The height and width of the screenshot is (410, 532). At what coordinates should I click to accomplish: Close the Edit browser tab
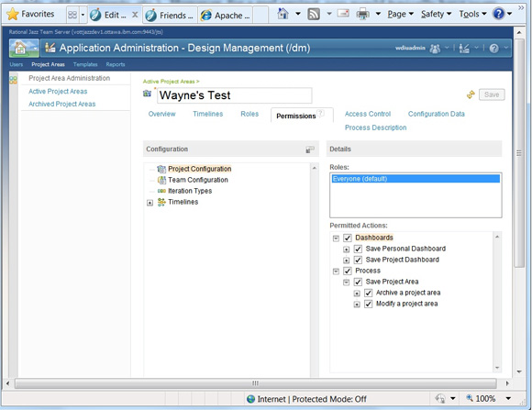tap(135, 15)
